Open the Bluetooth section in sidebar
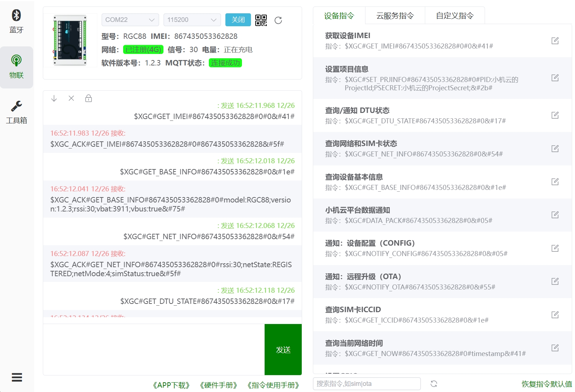 tap(16, 22)
